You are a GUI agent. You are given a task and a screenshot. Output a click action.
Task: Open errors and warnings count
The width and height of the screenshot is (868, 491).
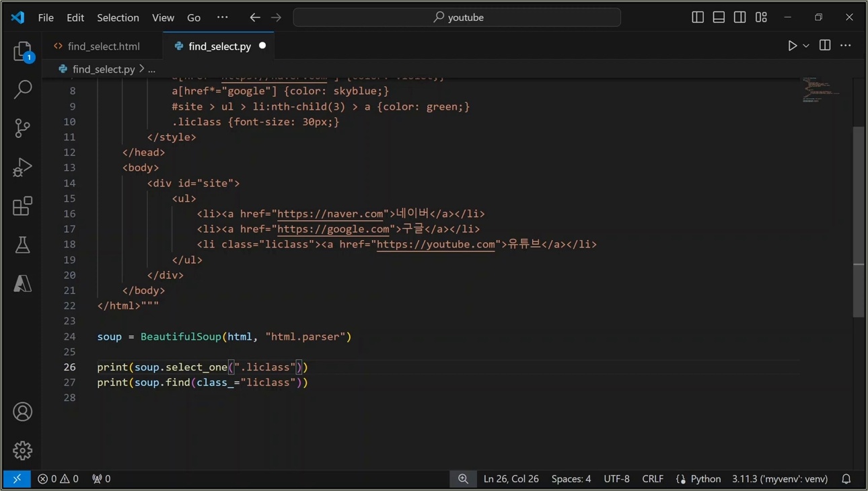click(x=58, y=479)
